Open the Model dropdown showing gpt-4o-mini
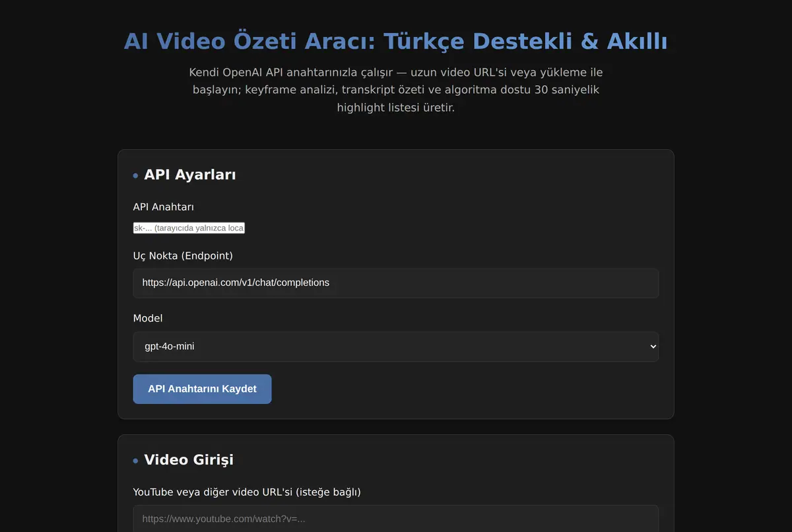This screenshot has height=532, width=792. pos(396,347)
